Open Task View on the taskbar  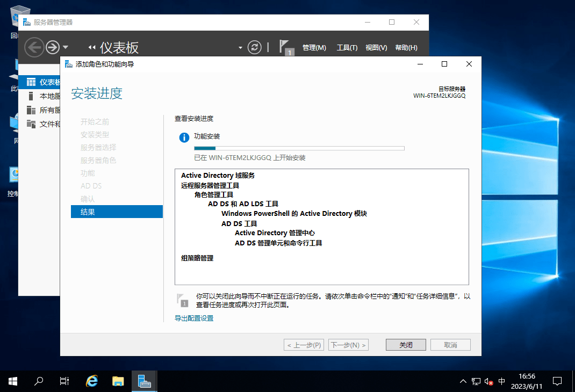[x=64, y=381]
